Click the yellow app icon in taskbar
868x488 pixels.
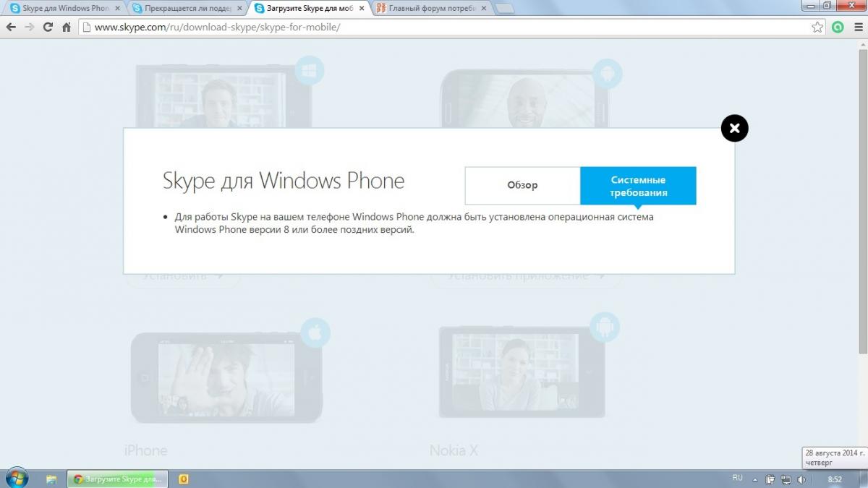(x=184, y=479)
